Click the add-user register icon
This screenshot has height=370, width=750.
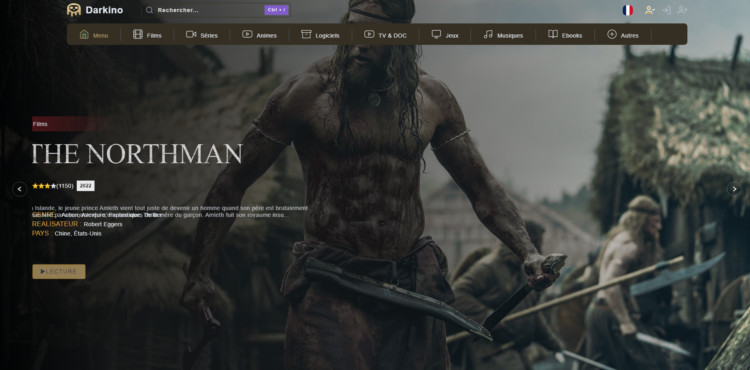click(683, 10)
